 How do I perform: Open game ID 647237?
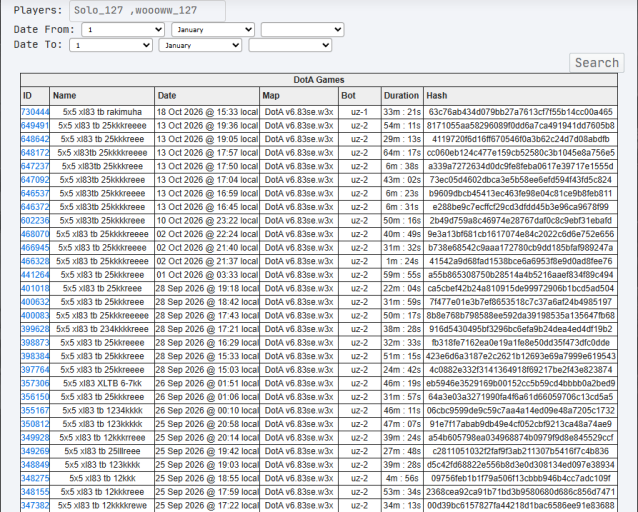click(35, 166)
